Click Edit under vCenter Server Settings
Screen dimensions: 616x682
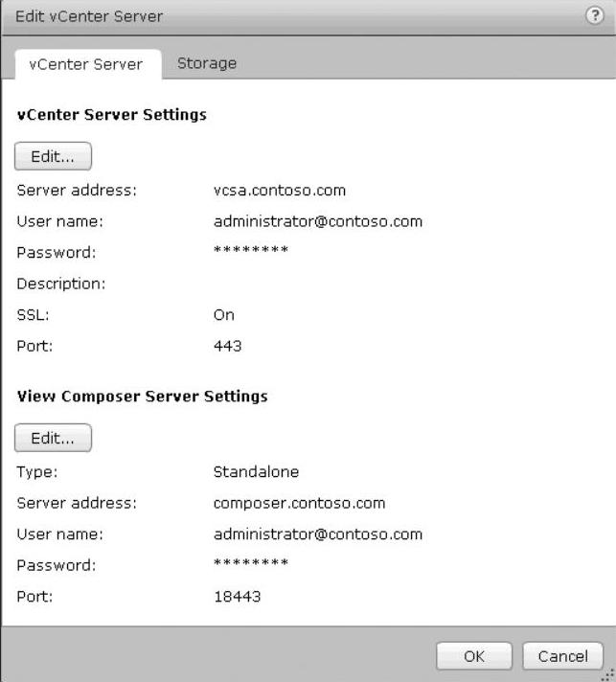[x=53, y=157]
